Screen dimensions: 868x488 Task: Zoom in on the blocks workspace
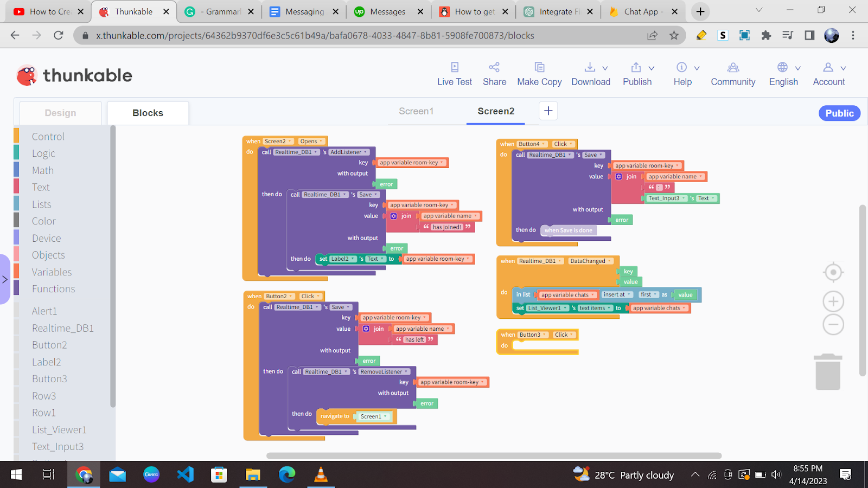833,301
